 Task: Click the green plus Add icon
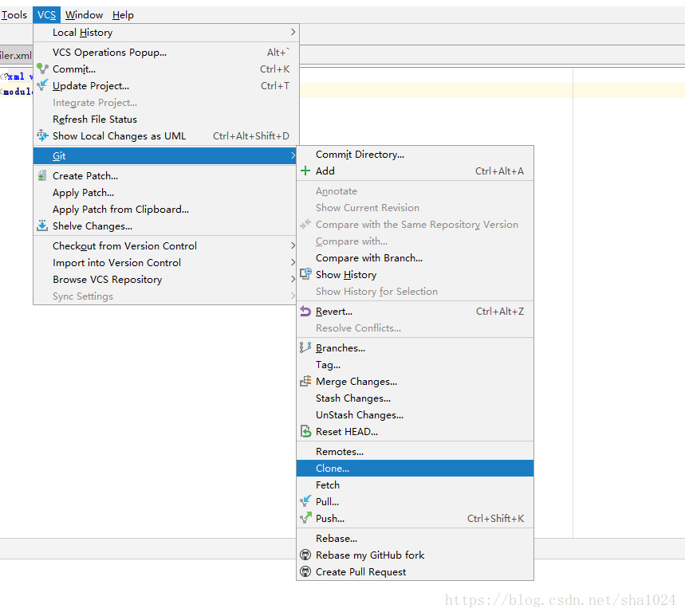[305, 171]
